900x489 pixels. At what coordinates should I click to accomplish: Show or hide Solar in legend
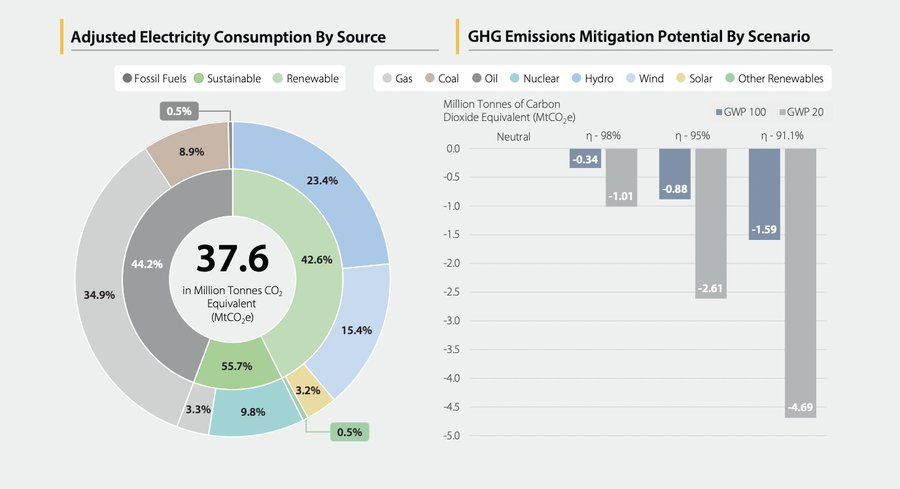point(693,78)
